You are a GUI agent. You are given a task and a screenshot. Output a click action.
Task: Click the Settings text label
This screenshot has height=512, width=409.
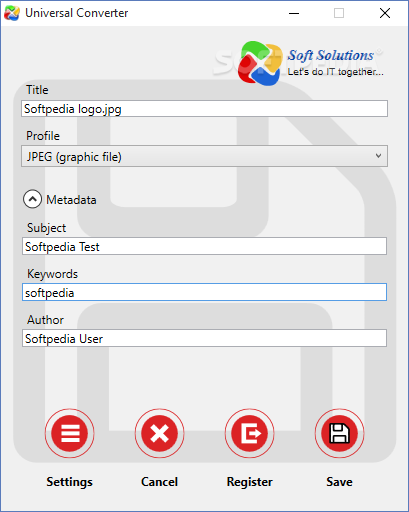tap(70, 482)
